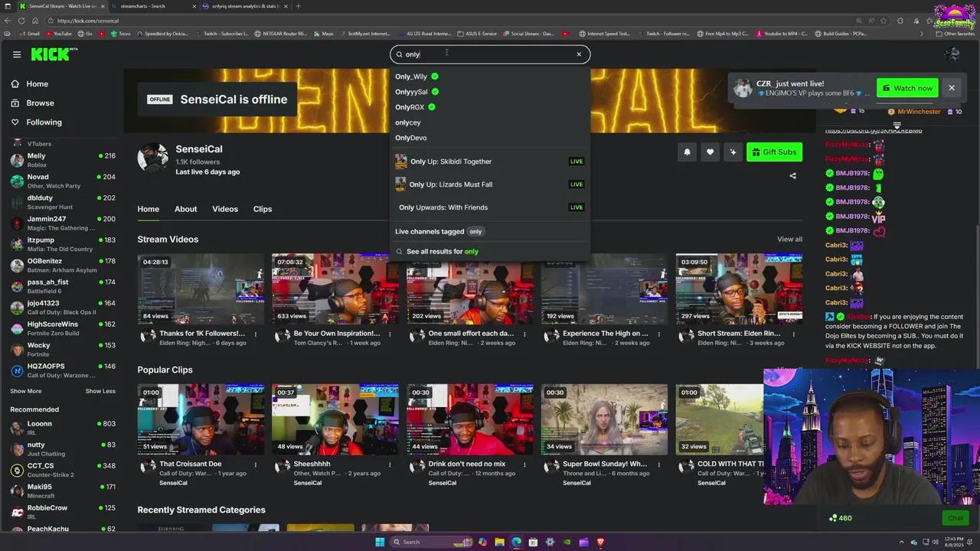The width and height of the screenshot is (980, 551).
Task: Collapse following list with Show Less
Action: click(100, 391)
